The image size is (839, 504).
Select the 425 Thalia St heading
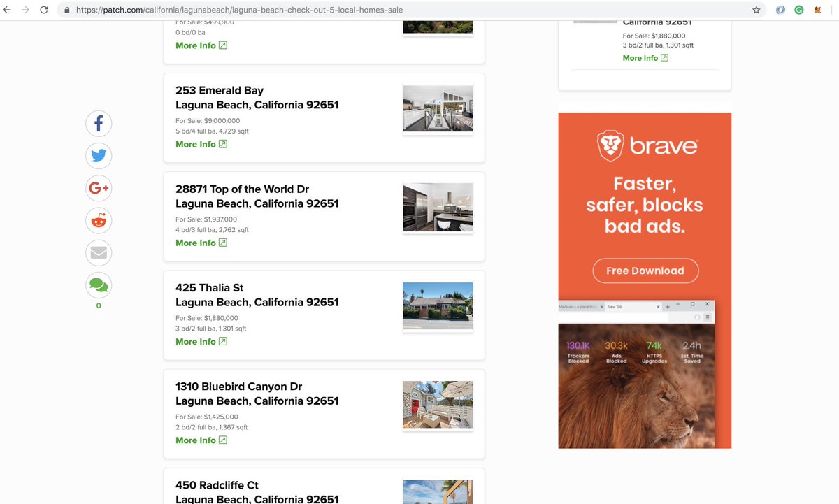click(257, 295)
